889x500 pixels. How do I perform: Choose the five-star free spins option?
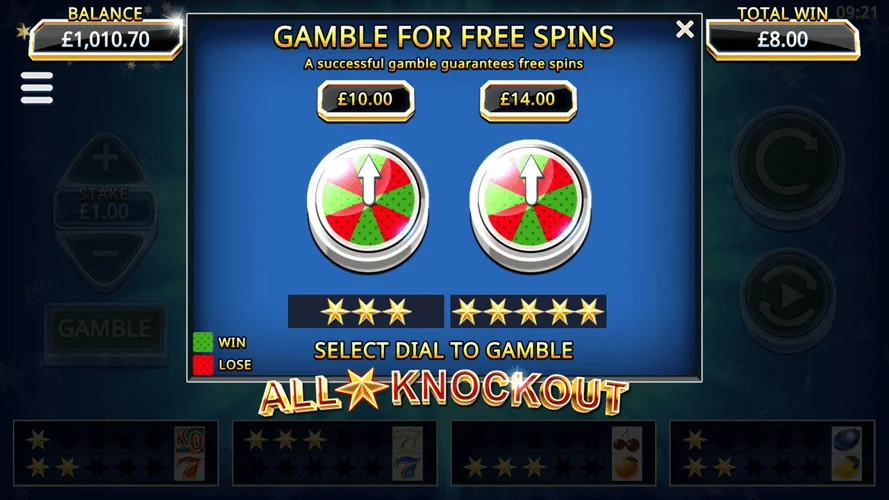[x=528, y=311]
